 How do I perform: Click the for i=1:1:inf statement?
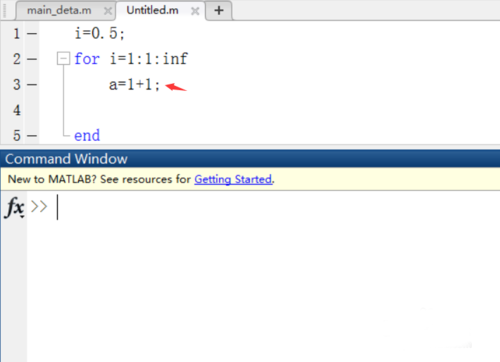(x=131, y=59)
